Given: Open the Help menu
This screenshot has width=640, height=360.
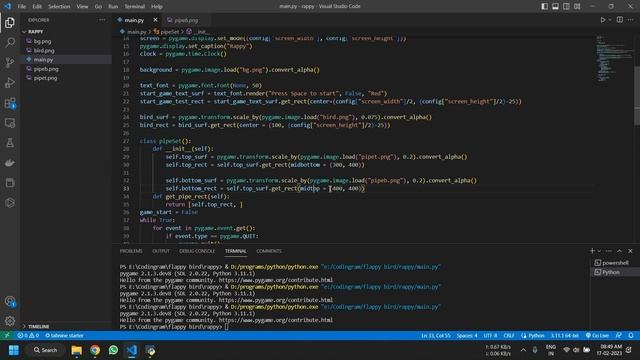Looking at the screenshot, I should click(157, 7).
